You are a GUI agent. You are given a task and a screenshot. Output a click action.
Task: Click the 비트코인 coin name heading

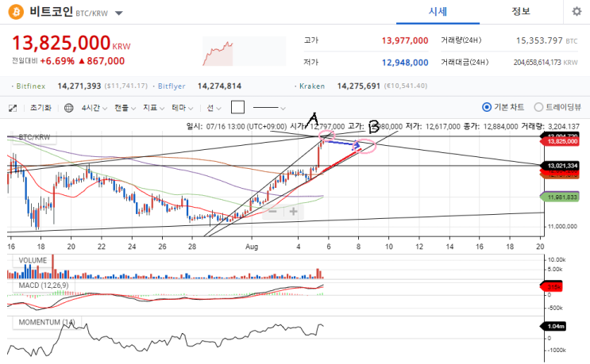click(x=51, y=12)
